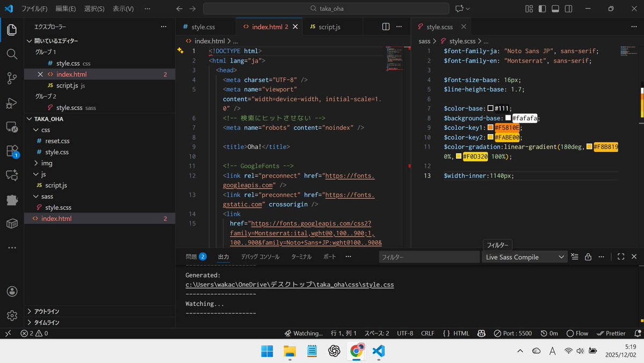Switch to the 問題 panel tab
644x363 pixels.
click(x=196, y=257)
